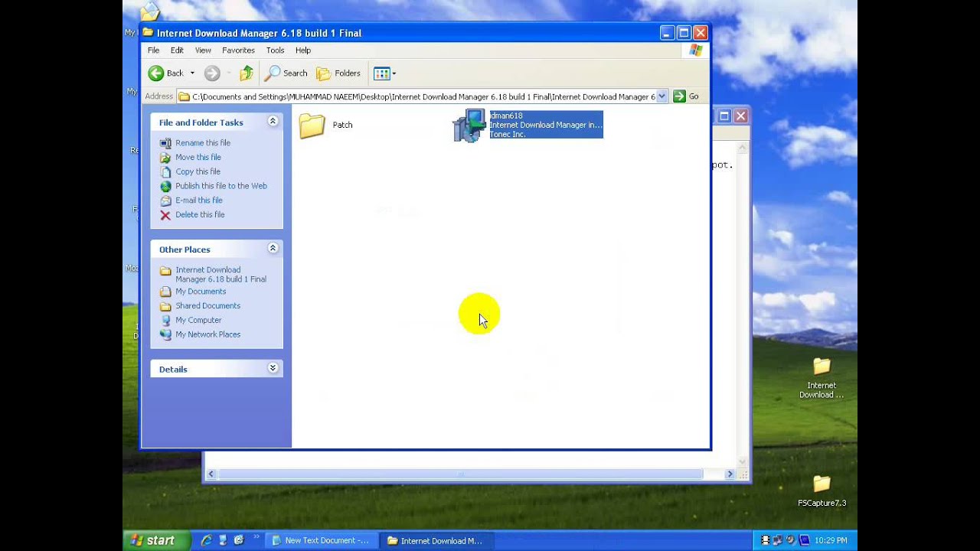Click the My Network Places icon
Viewport: 980px width, 551px height.
click(165, 334)
